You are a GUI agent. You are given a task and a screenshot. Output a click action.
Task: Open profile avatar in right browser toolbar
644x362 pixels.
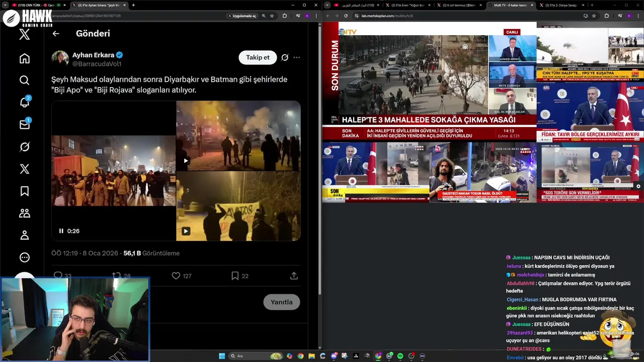point(629,16)
